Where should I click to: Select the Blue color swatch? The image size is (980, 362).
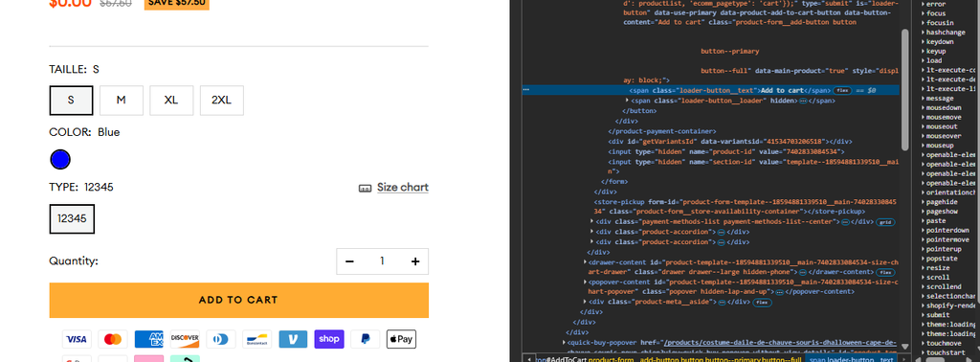point(60,160)
